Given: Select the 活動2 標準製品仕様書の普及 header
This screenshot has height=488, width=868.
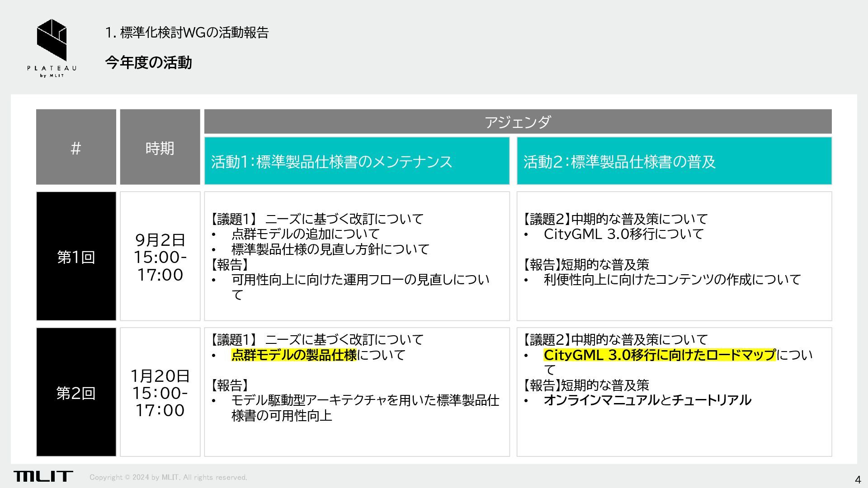Looking at the screenshot, I should [674, 161].
